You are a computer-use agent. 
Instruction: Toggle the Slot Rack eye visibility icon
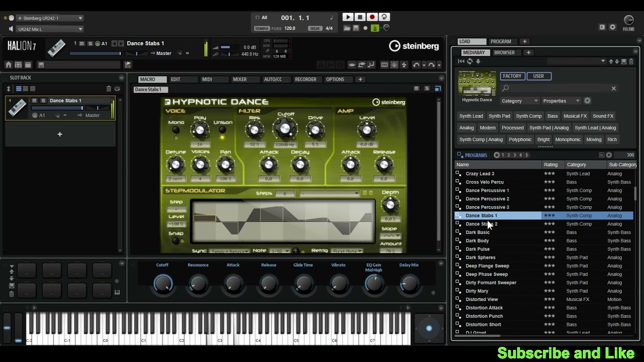117,89
